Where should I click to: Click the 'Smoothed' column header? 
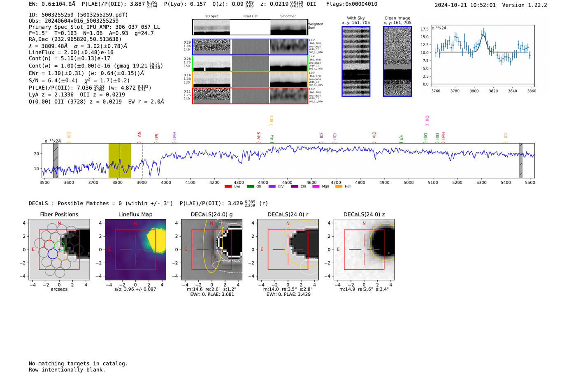point(288,16)
